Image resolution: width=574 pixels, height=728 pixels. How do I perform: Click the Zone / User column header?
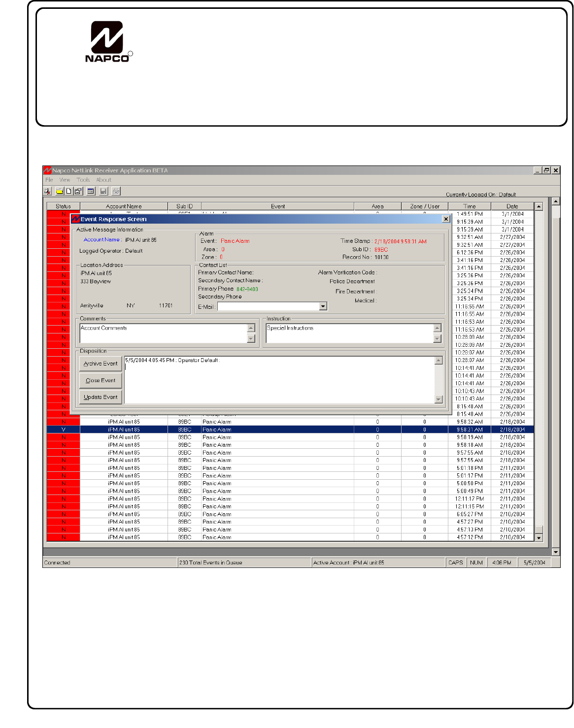tap(425, 206)
